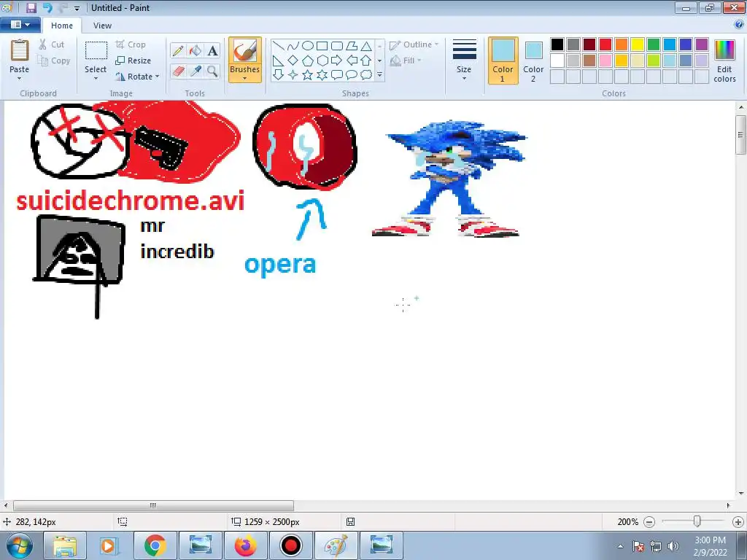Pick the black color swatch

click(557, 44)
